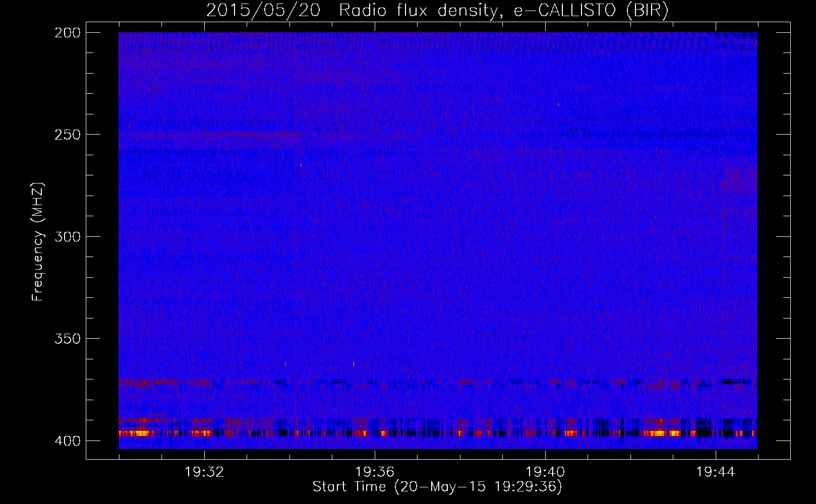Click the 400 frequency tick label
The height and width of the screenshot is (504, 816).
67,441
